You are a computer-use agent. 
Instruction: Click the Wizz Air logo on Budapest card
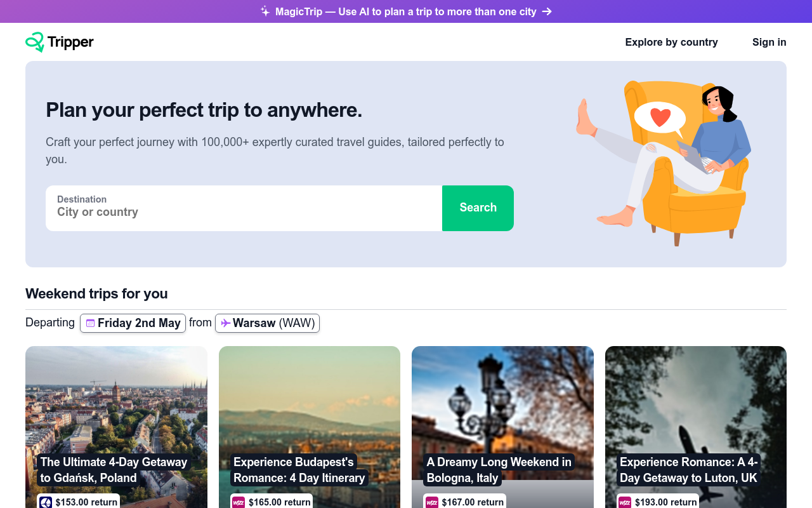pos(239,502)
